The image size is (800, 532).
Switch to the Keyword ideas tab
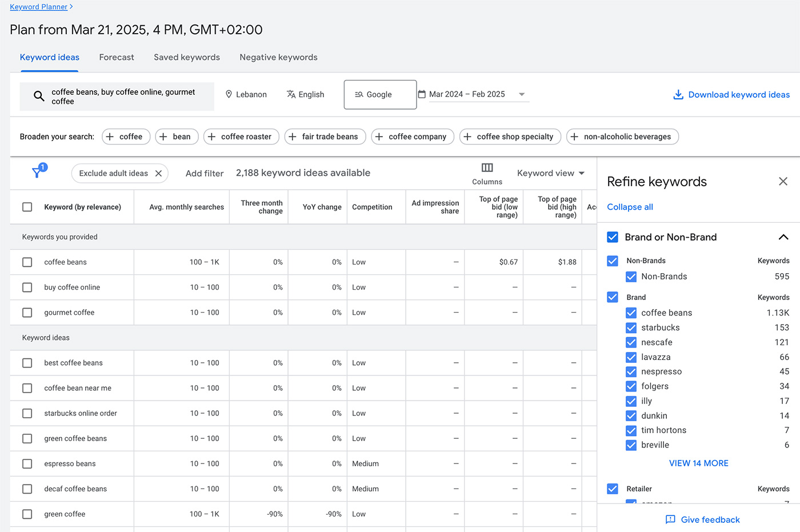tap(50, 57)
